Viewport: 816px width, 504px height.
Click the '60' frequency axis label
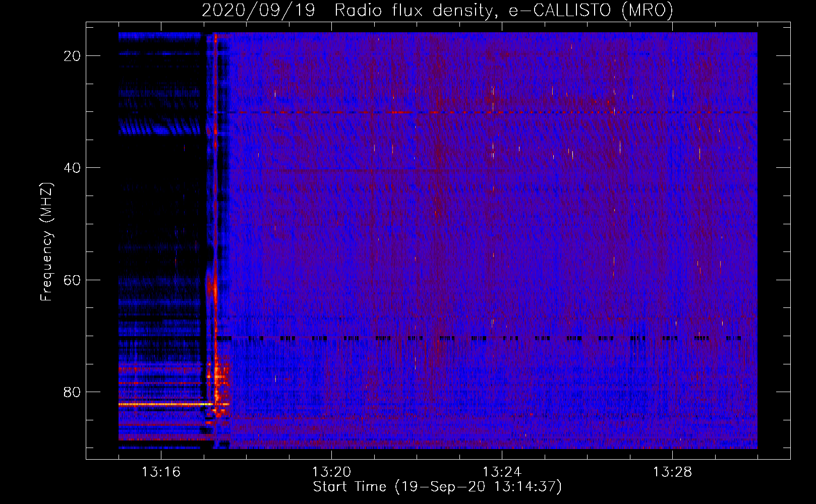click(x=73, y=280)
